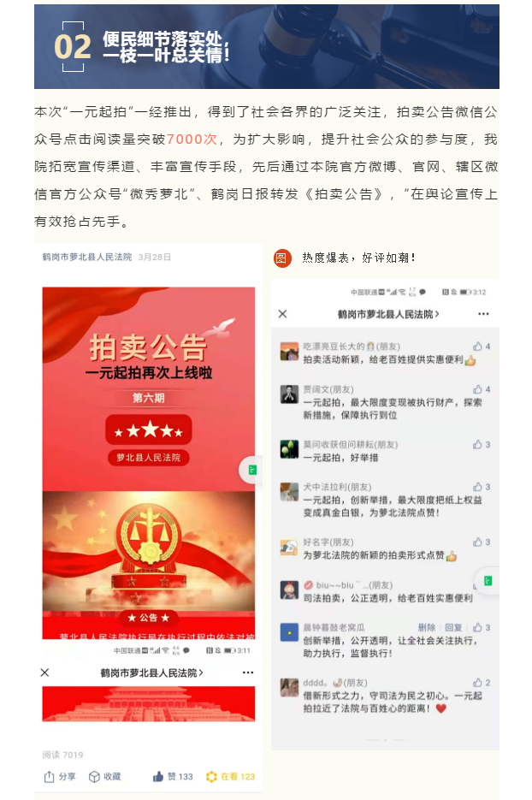Screen dimensions: 532x800
Task: Close the comments screen with X icon
Action: click(x=282, y=314)
